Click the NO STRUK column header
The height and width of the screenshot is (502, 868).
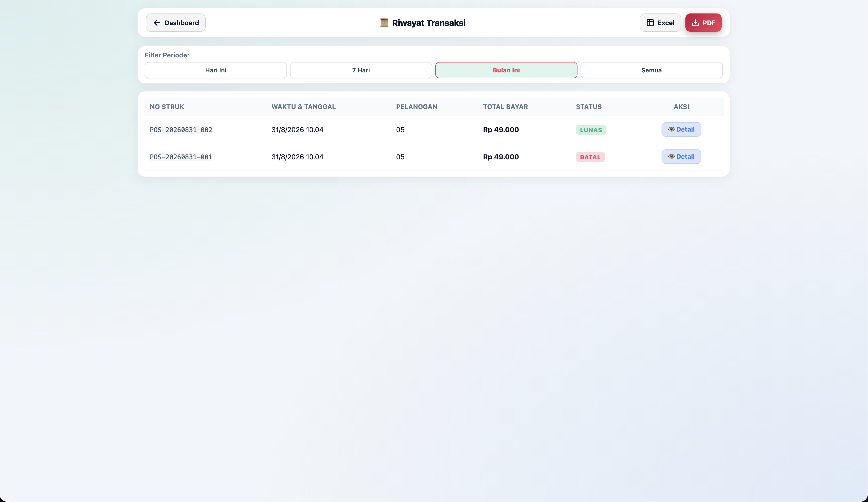coord(167,107)
